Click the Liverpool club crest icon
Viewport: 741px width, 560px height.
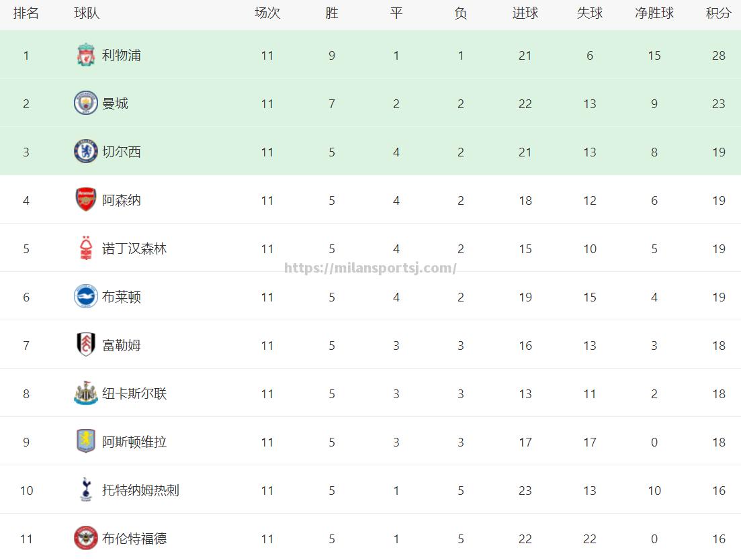coord(85,55)
